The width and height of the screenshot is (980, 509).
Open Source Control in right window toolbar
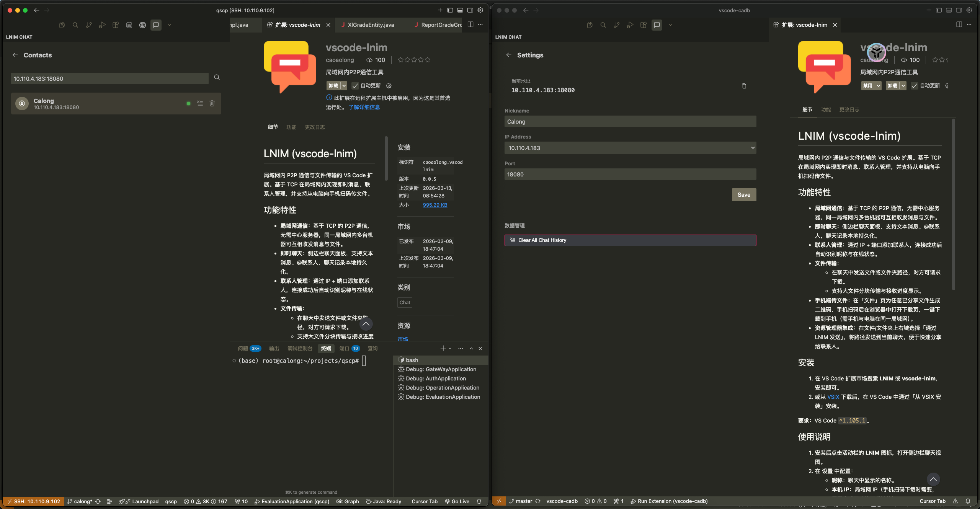(616, 25)
